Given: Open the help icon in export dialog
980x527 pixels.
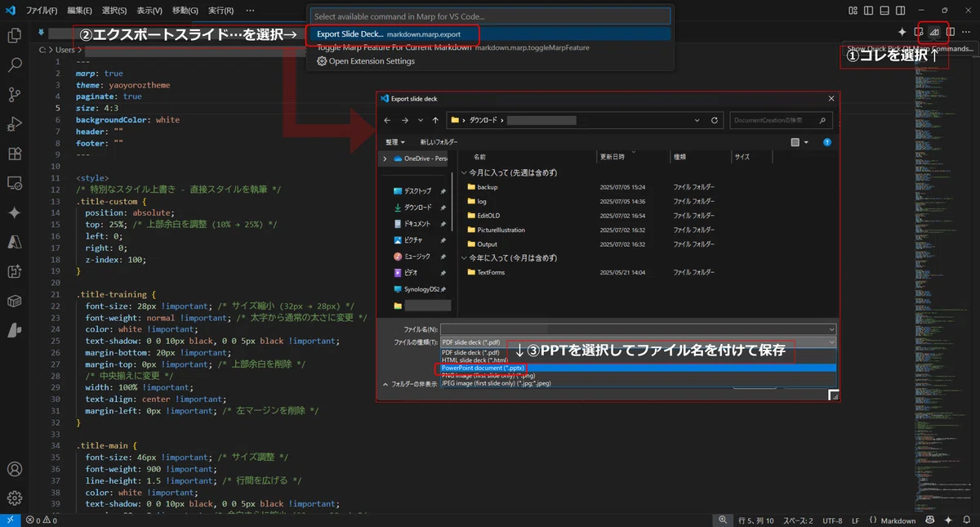Looking at the screenshot, I should pos(827,141).
